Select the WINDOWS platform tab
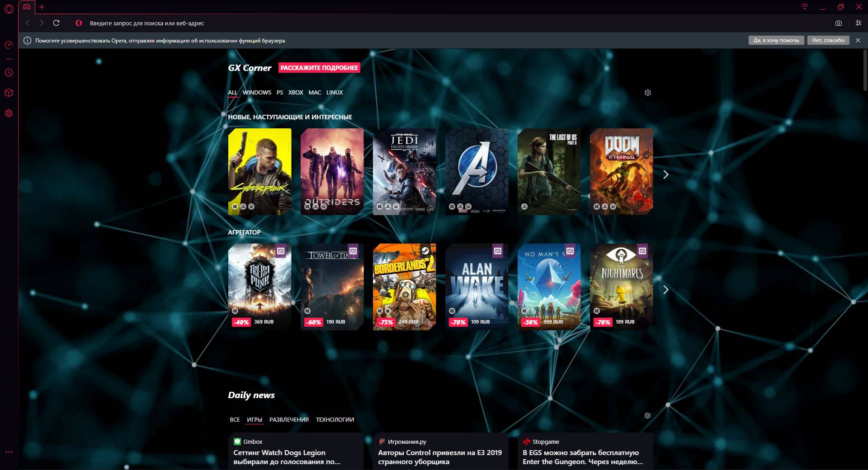 click(x=257, y=92)
